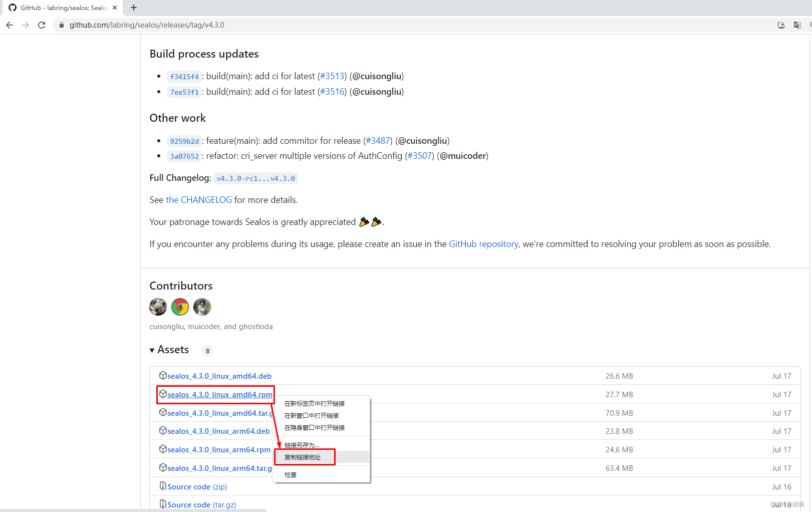
Task: Go forward in browser history
Action: [x=26, y=25]
